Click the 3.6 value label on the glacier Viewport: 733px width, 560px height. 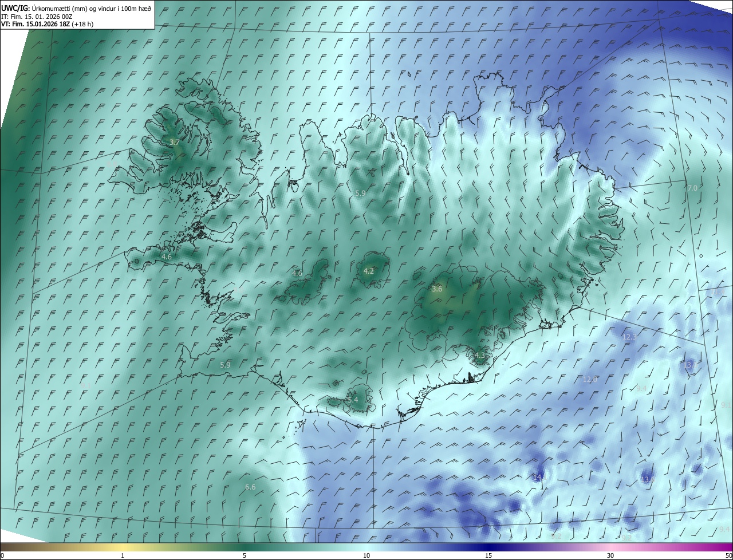tap(437, 289)
